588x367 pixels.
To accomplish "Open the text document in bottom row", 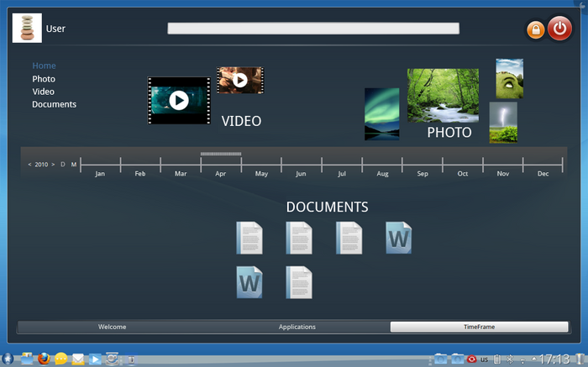I will 299,282.
